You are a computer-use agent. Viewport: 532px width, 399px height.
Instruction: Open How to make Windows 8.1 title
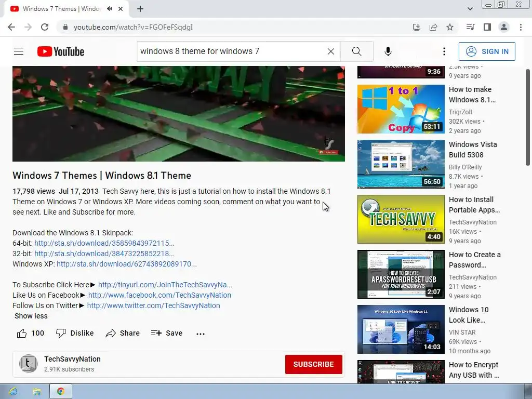coord(472,95)
